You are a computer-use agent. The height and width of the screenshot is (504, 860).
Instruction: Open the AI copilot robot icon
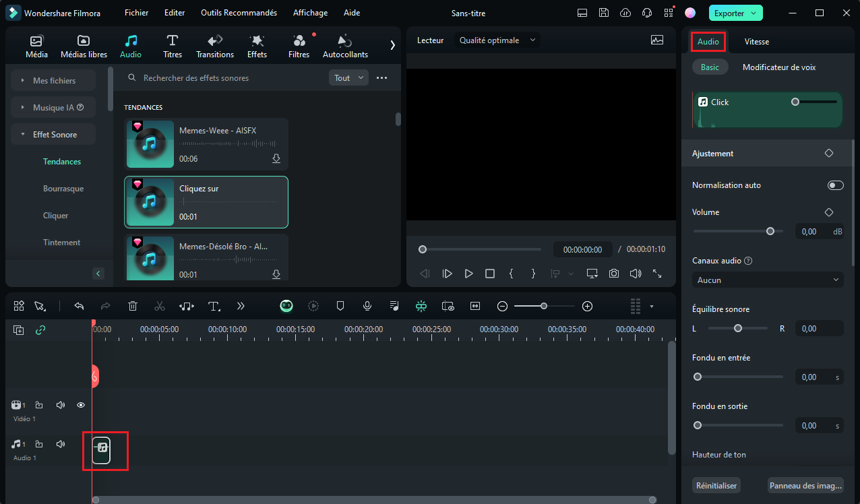(x=286, y=306)
